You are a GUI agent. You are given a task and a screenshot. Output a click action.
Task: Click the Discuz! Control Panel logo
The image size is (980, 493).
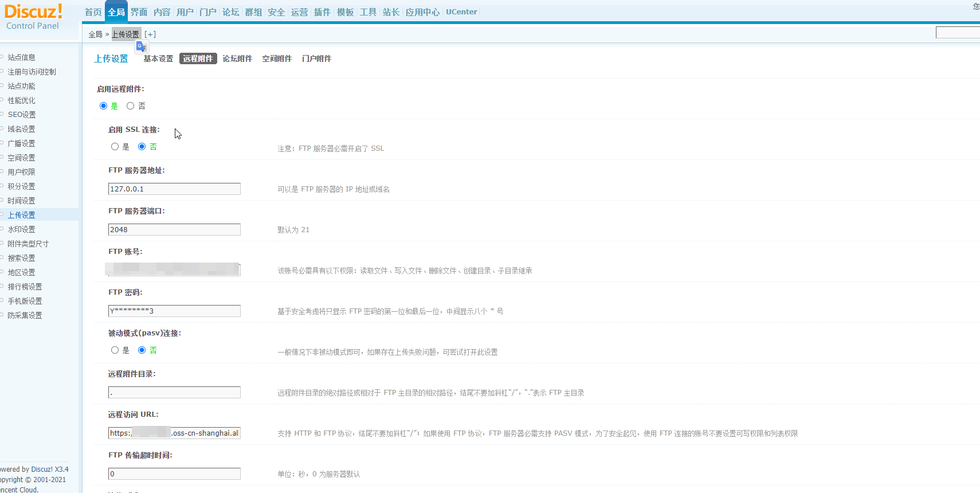pyautogui.click(x=33, y=17)
